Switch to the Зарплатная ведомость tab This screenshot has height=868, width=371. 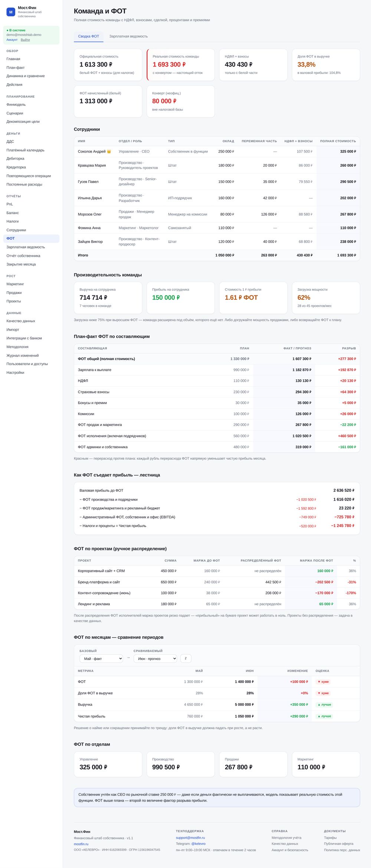pyautogui.click(x=128, y=36)
